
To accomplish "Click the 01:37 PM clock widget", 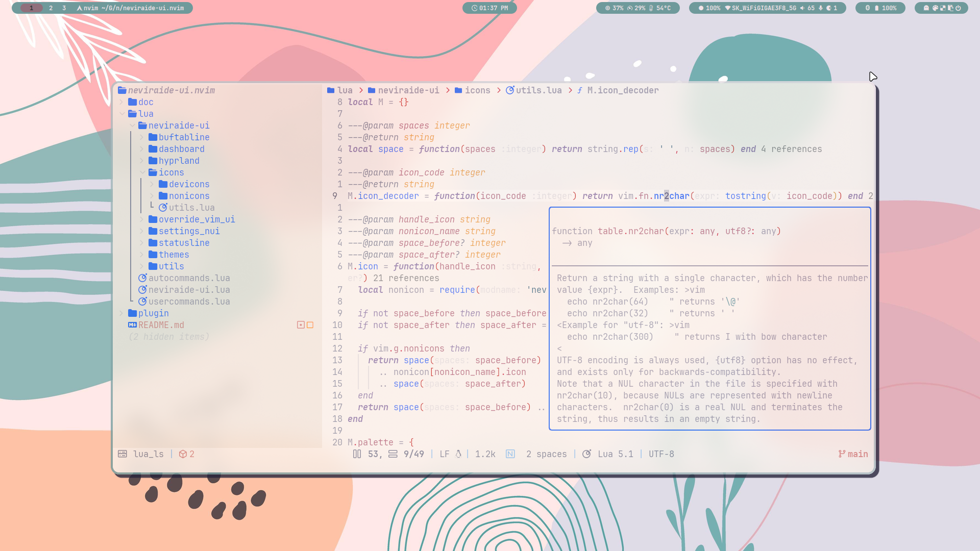I will (489, 8).
